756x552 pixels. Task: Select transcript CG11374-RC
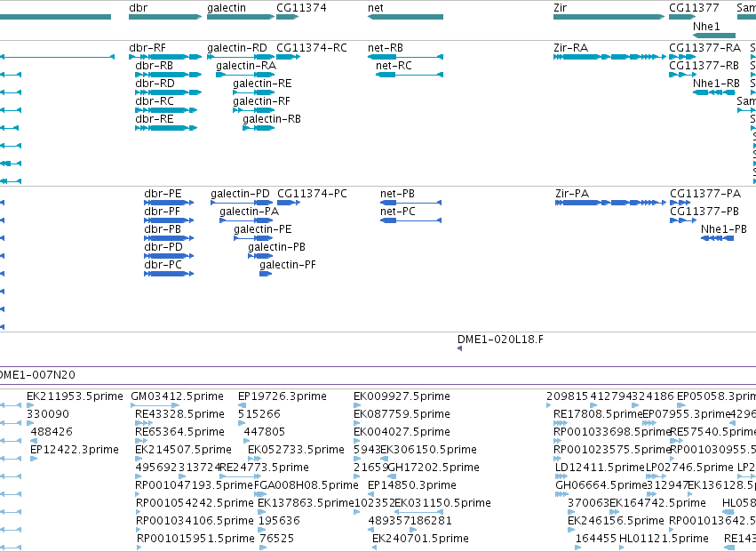(x=289, y=57)
